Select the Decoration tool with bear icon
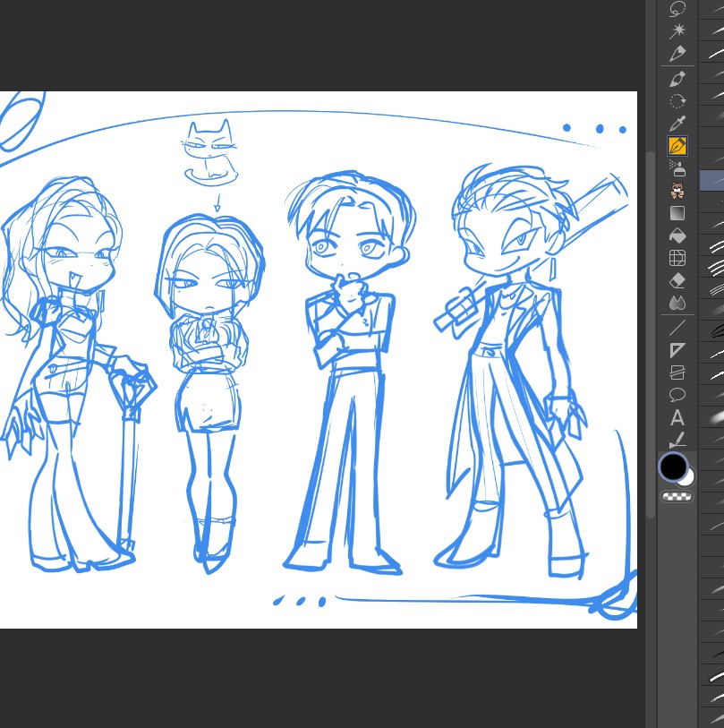 [677, 191]
